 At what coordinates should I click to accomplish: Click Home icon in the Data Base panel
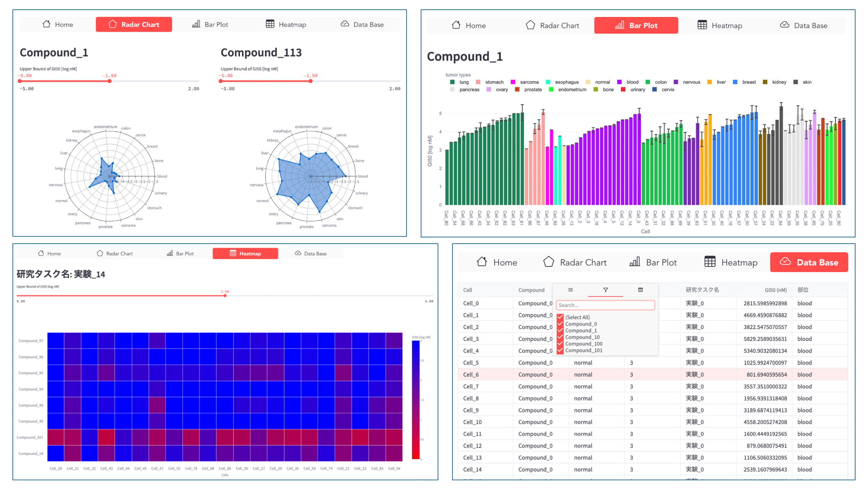point(482,262)
